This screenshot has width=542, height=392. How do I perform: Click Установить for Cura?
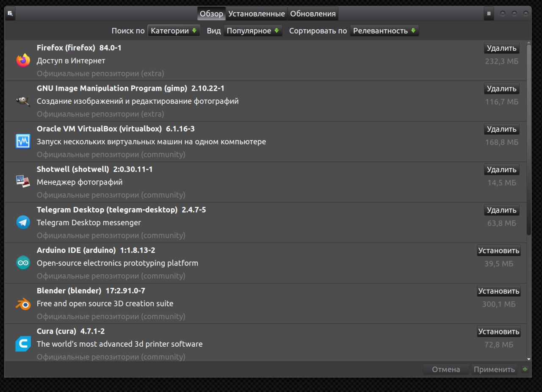tap(499, 331)
